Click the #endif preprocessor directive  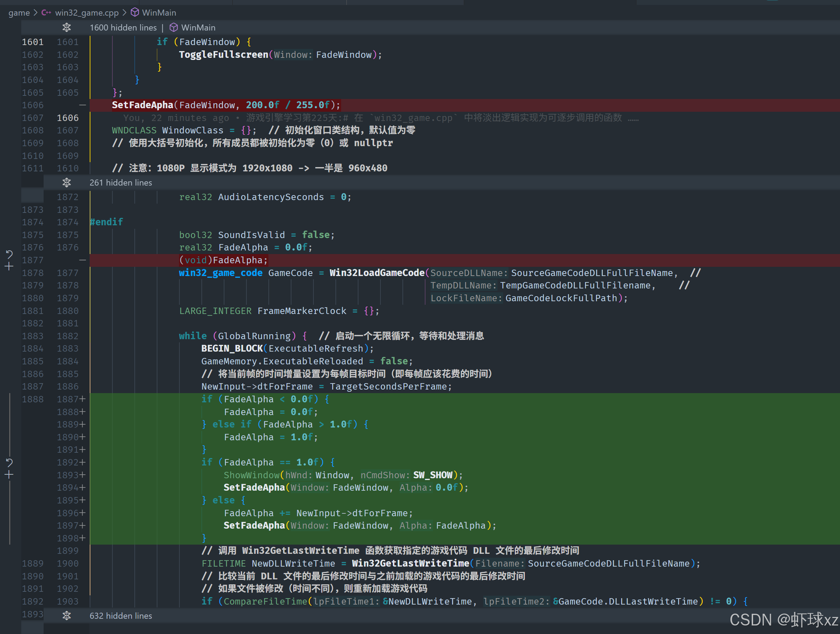click(x=107, y=222)
